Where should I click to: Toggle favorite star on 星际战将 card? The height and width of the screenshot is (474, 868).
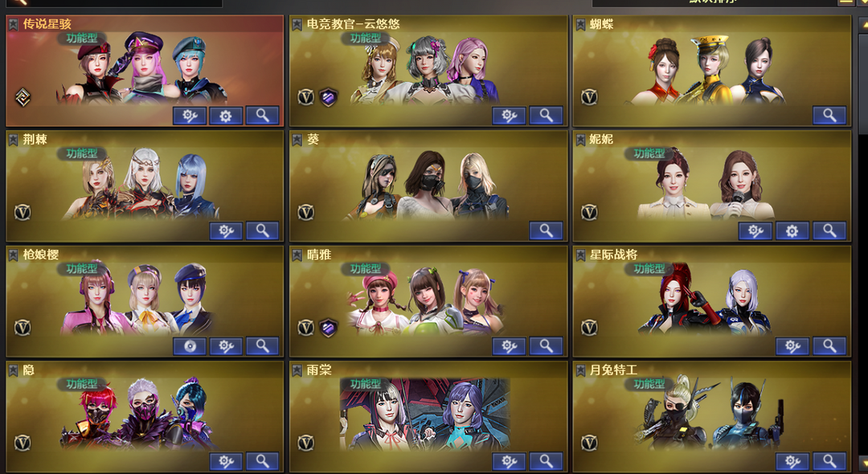point(580,255)
